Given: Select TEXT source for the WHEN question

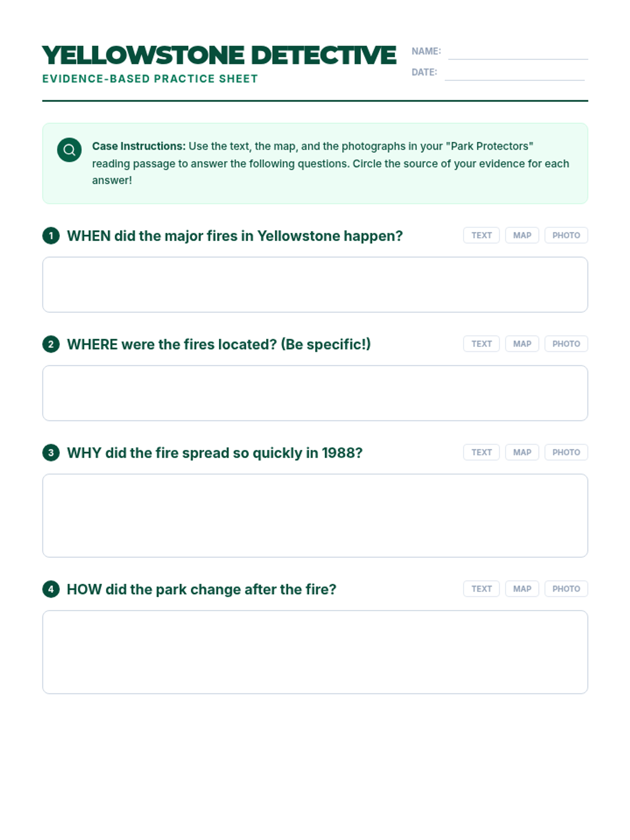Looking at the screenshot, I should point(481,235).
